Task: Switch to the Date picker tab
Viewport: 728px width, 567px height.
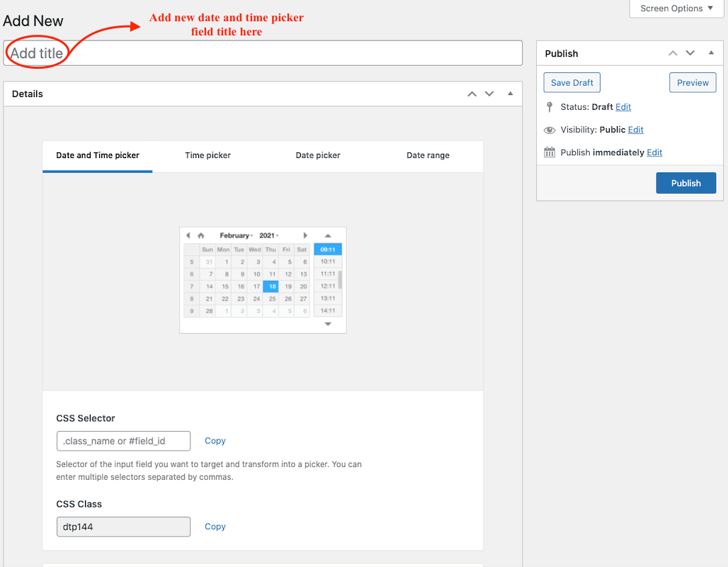Action: pyautogui.click(x=318, y=156)
